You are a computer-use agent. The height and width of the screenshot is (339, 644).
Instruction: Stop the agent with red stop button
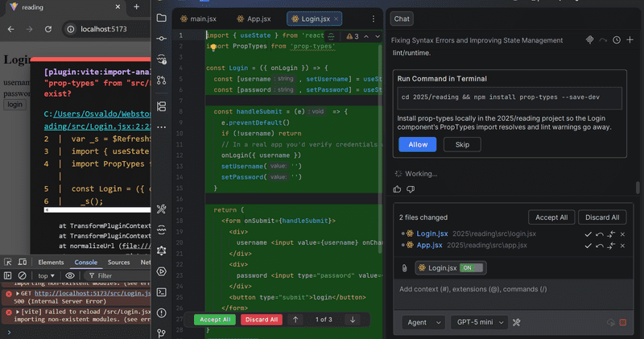[x=622, y=323]
